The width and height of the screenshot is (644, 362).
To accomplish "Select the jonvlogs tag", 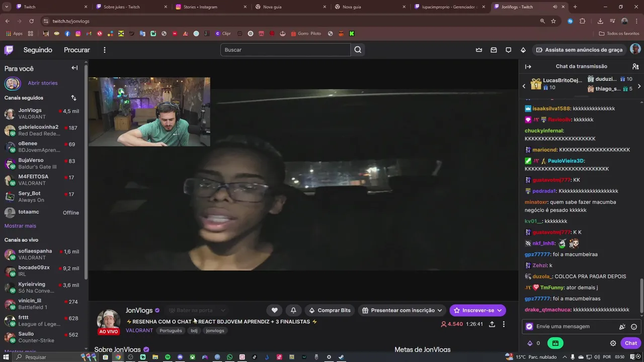I will coord(215,330).
